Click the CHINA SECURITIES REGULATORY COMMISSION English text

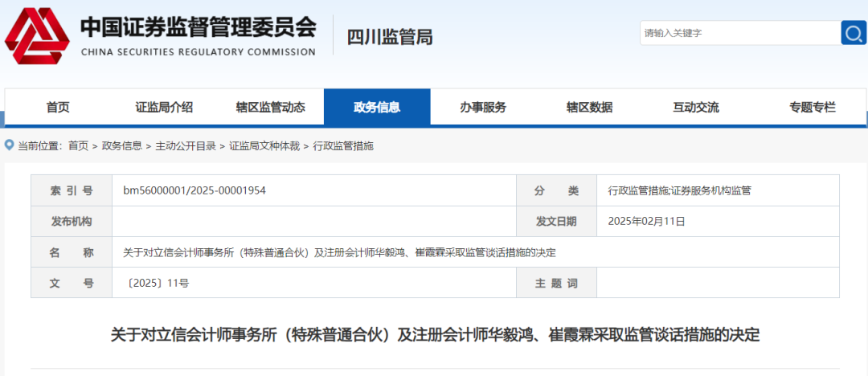point(199,52)
